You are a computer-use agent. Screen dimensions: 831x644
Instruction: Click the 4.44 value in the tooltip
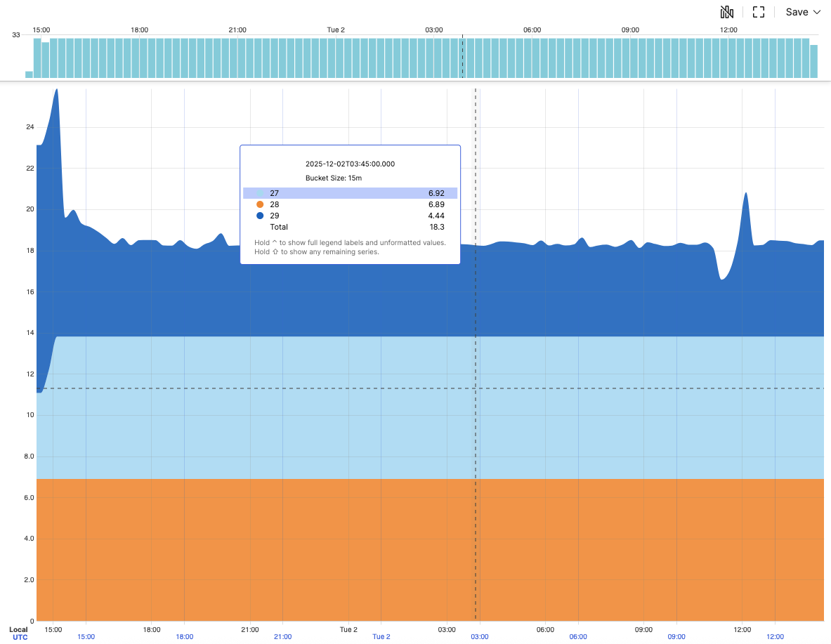point(436,215)
